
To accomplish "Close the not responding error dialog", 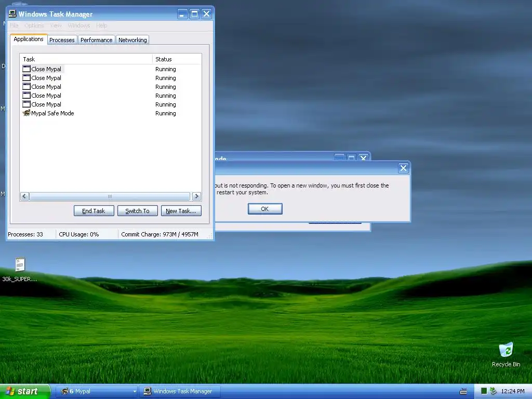I will (x=403, y=168).
